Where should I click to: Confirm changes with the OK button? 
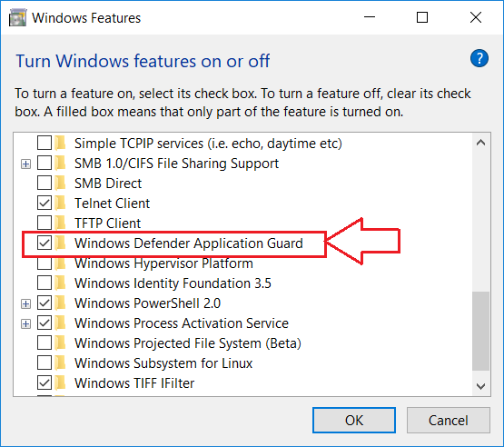(x=354, y=421)
